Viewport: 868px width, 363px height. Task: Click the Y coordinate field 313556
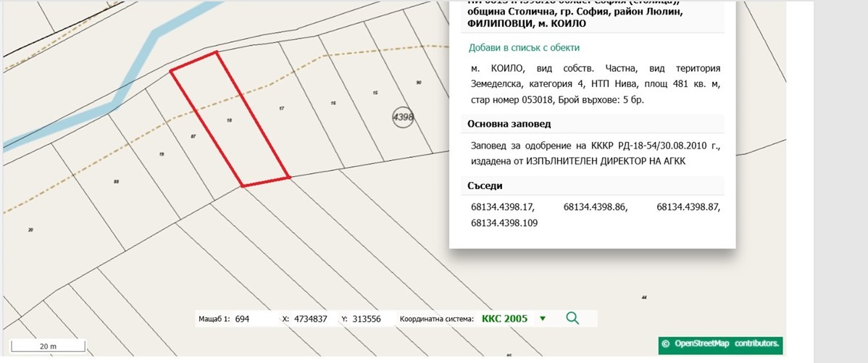pos(367,319)
